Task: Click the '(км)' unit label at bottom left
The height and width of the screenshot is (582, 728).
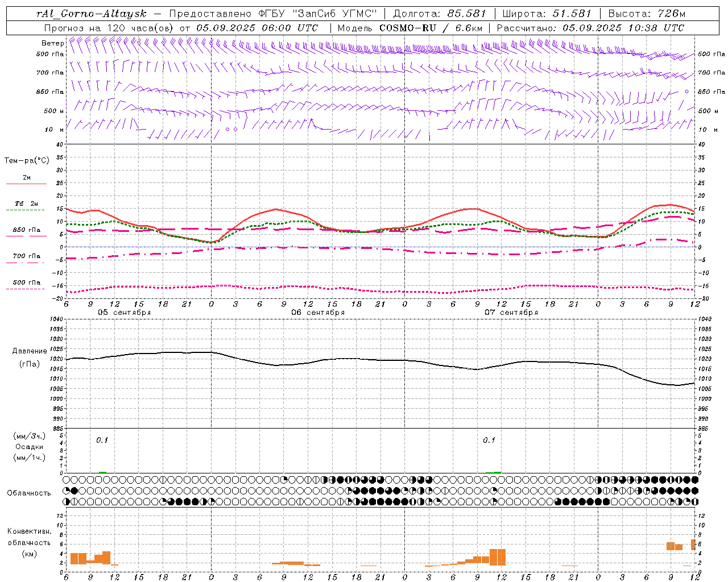Action: click(30, 554)
